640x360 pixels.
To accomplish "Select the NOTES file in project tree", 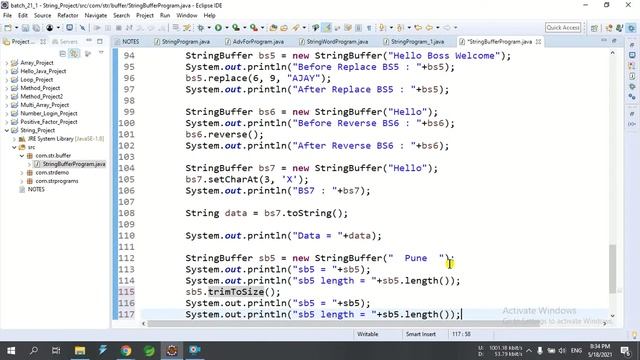I will pos(32,189).
